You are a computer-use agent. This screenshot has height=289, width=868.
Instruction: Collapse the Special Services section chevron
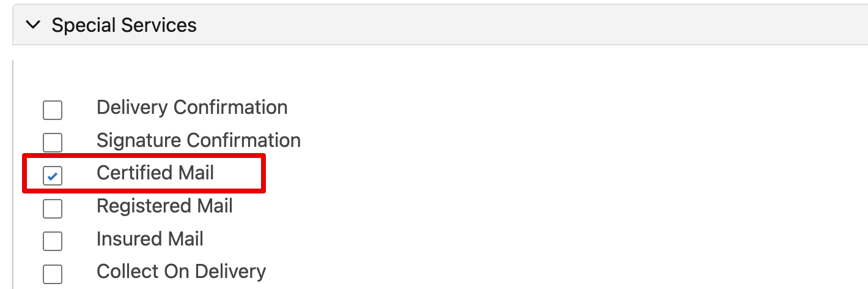pos(34,25)
